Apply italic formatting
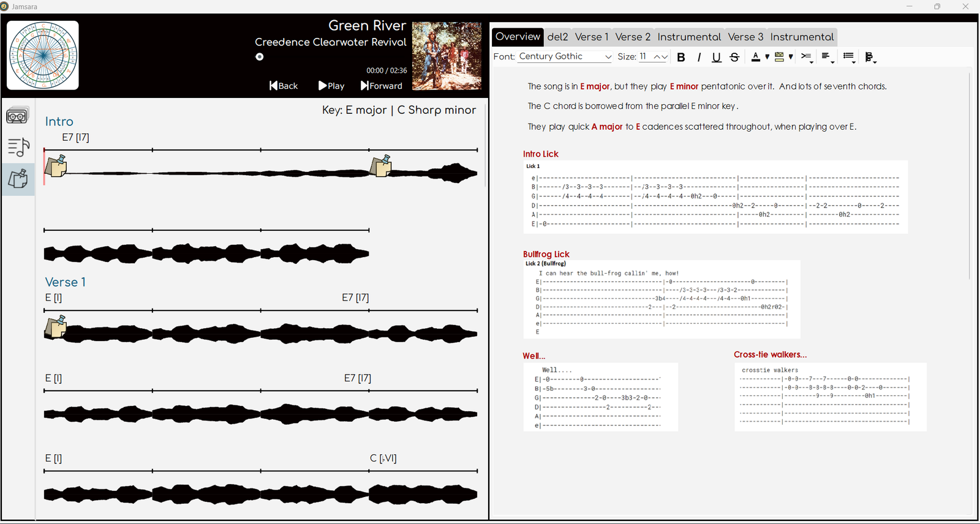980x524 pixels. [x=699, y=57]
